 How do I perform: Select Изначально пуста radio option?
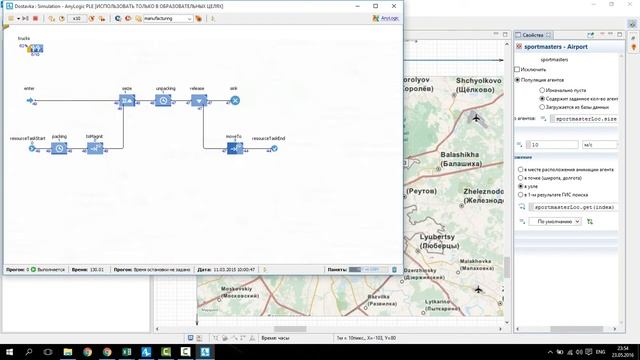(542, 90)
